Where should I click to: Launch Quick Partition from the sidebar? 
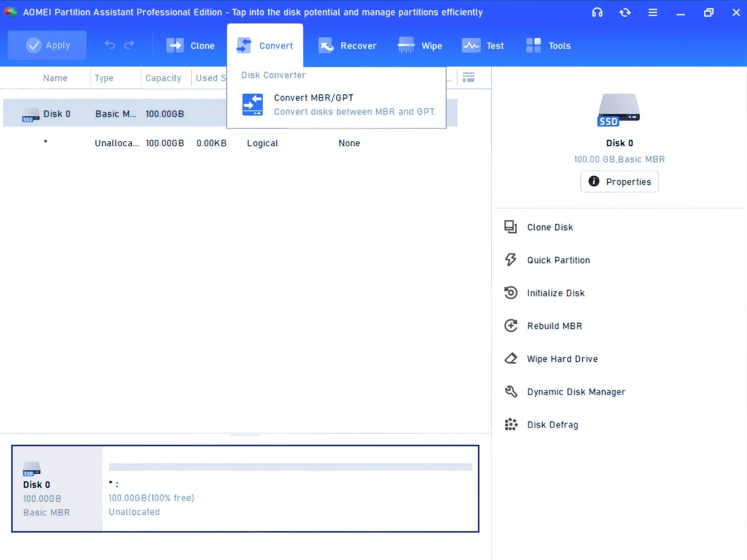[x=558, y=260]
